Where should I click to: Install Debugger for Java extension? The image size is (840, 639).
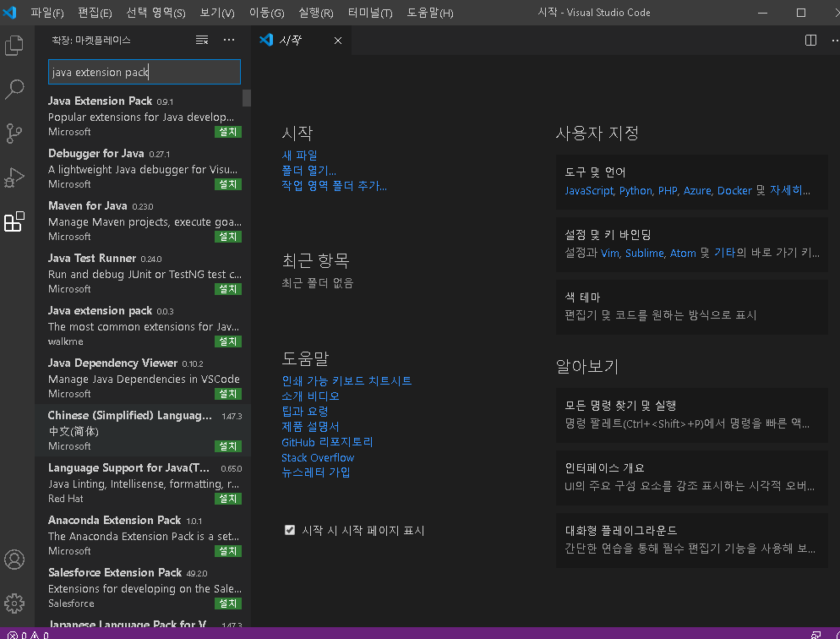click(227, 184)
